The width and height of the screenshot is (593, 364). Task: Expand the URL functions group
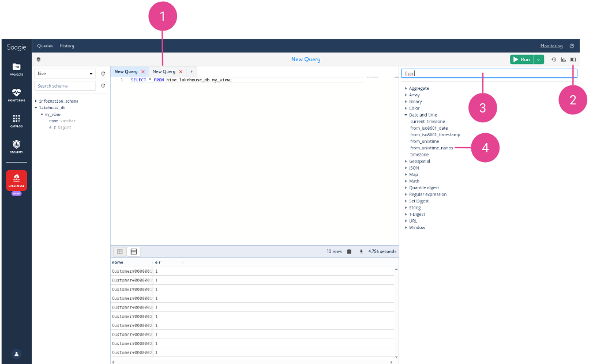pyautogui.click(x=406, y=221)
